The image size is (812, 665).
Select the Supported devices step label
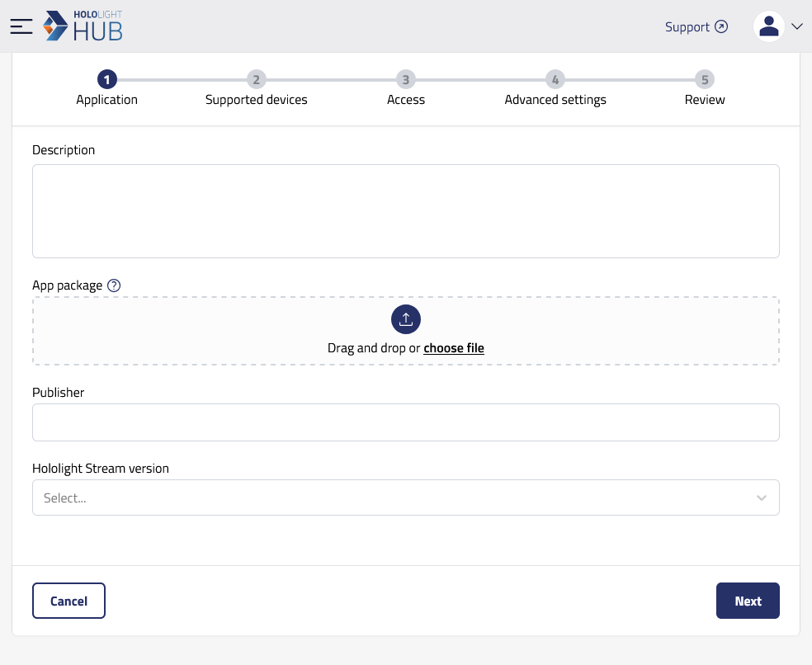[257, 100]
